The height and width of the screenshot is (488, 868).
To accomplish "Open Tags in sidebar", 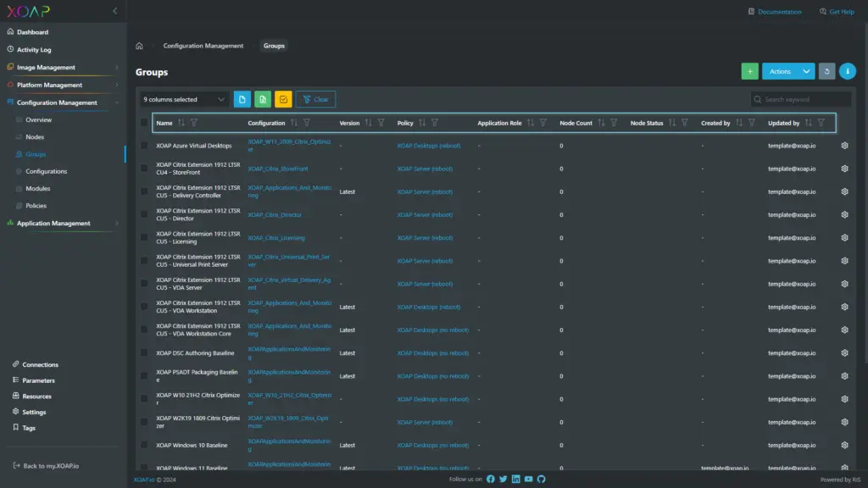I will [29, 428].
